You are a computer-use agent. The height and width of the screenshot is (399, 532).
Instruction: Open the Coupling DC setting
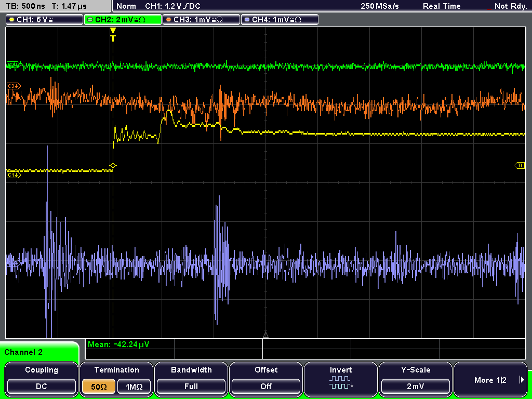[42, 379]
